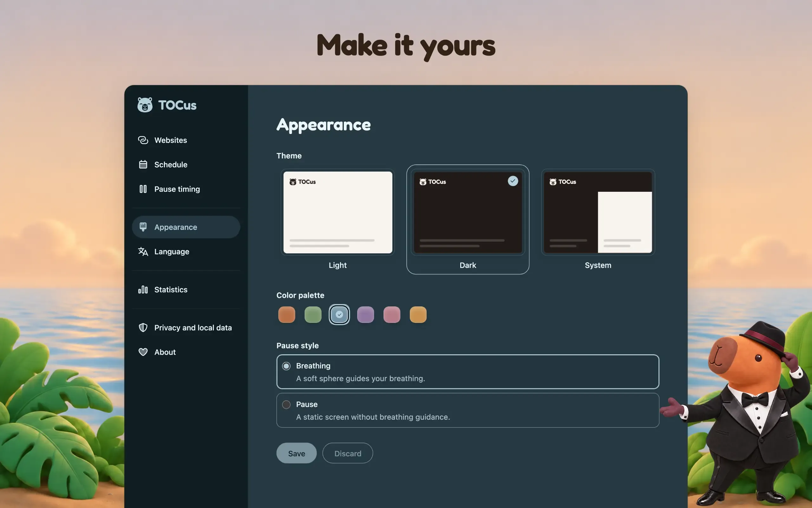Open the About page label
Viewport: 812px width, 508px height.
165,352
